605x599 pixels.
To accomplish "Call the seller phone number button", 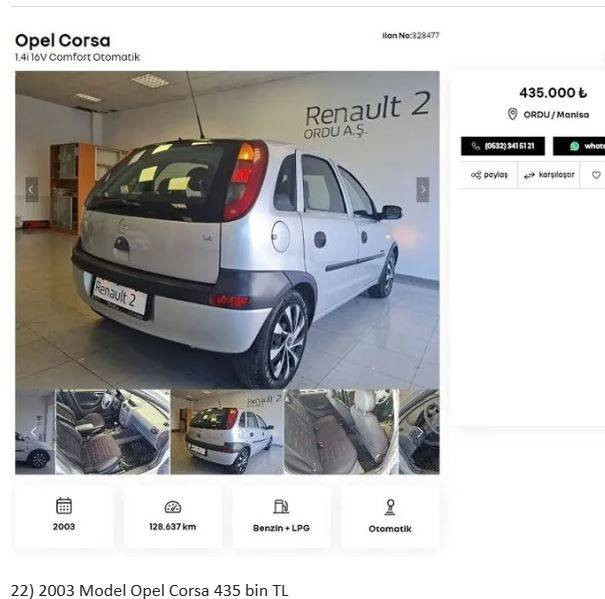I will (x=503, y=146).
